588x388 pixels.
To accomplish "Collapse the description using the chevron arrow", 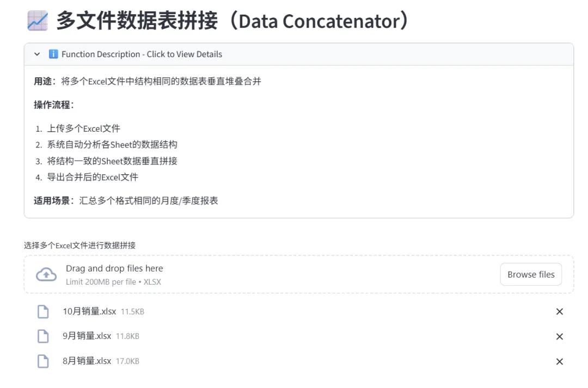I will [x=37, y=54].
